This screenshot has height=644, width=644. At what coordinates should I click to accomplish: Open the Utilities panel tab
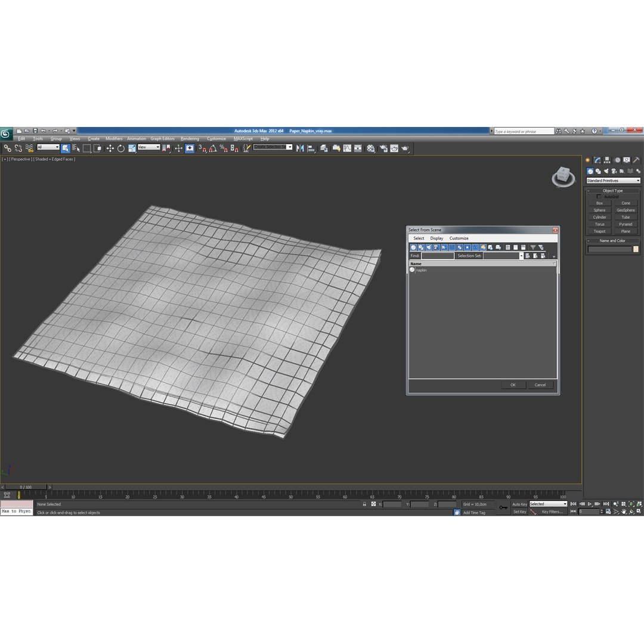pos(636,160)
